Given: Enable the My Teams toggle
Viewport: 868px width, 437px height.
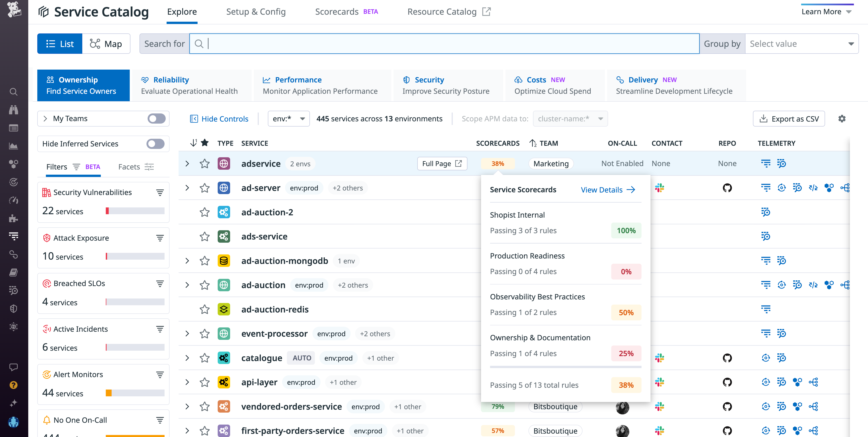Looking at the screenshot, I should (x=156, y=119).
